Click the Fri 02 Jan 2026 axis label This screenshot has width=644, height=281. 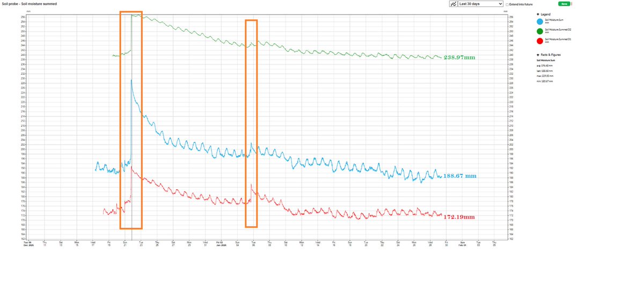click(221, 243)
